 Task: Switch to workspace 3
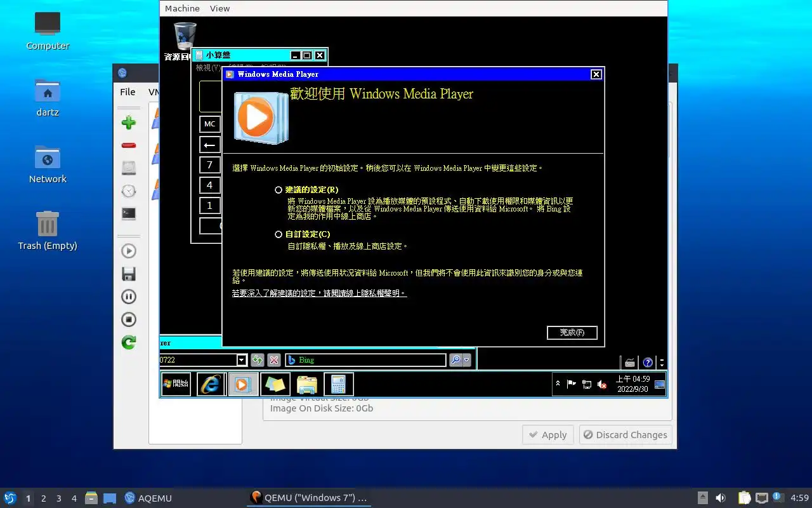pyautogui.click(x=59, y=498)
